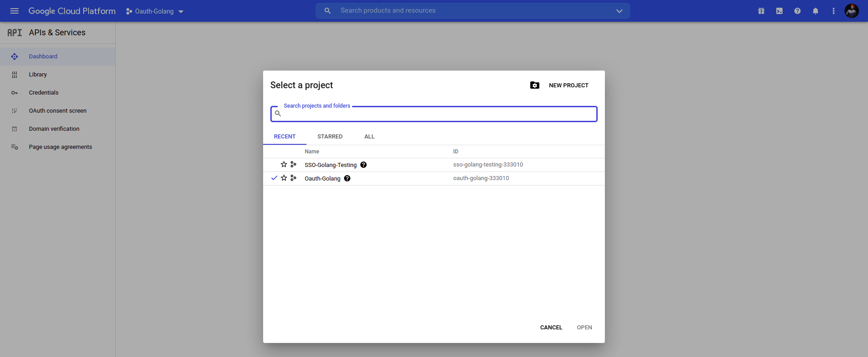Open Domain verification page
Screen dimensions: 868x357
click(57, 129)
